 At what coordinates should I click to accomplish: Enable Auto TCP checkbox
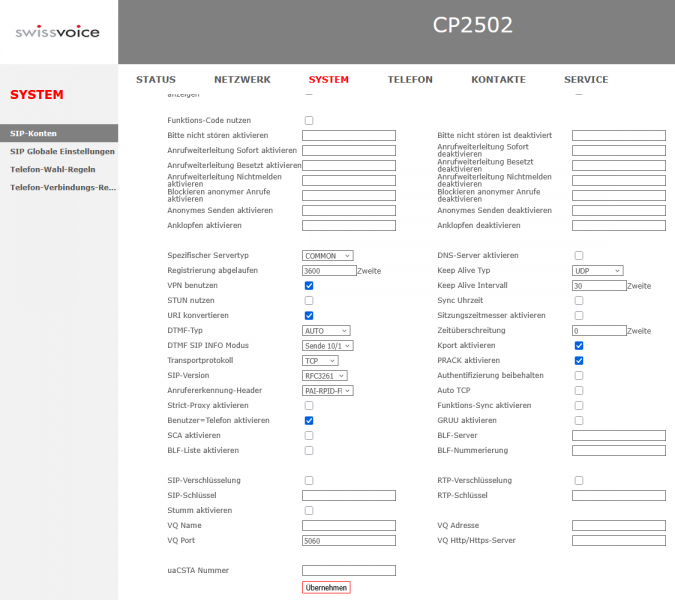pyautogui.click(x=579, y=390)
